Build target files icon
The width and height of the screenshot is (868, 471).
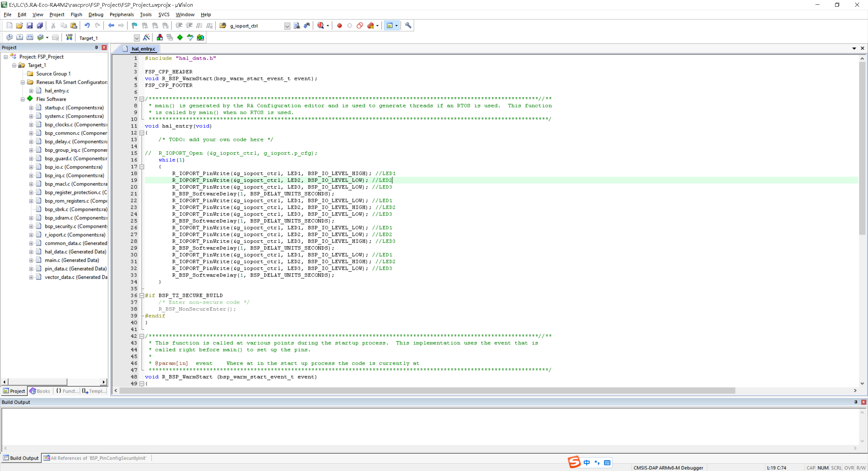(x=20, y=37)
